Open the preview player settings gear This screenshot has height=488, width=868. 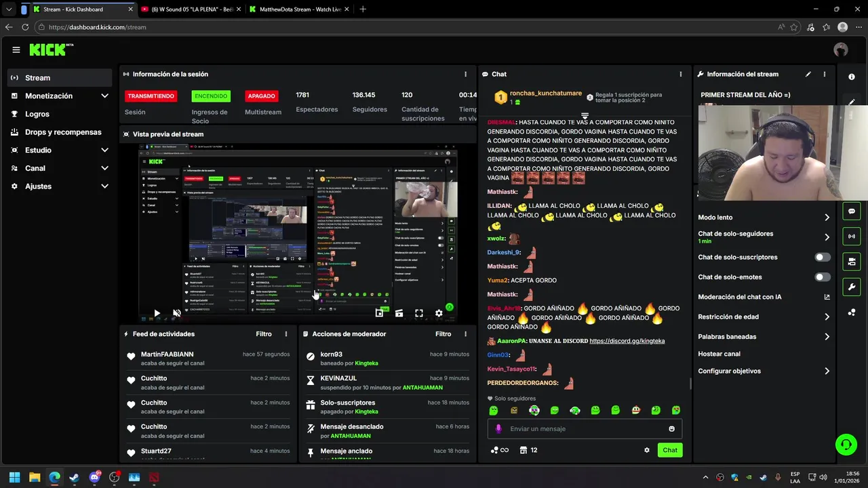pyautogui.click(x=439, y=313)
